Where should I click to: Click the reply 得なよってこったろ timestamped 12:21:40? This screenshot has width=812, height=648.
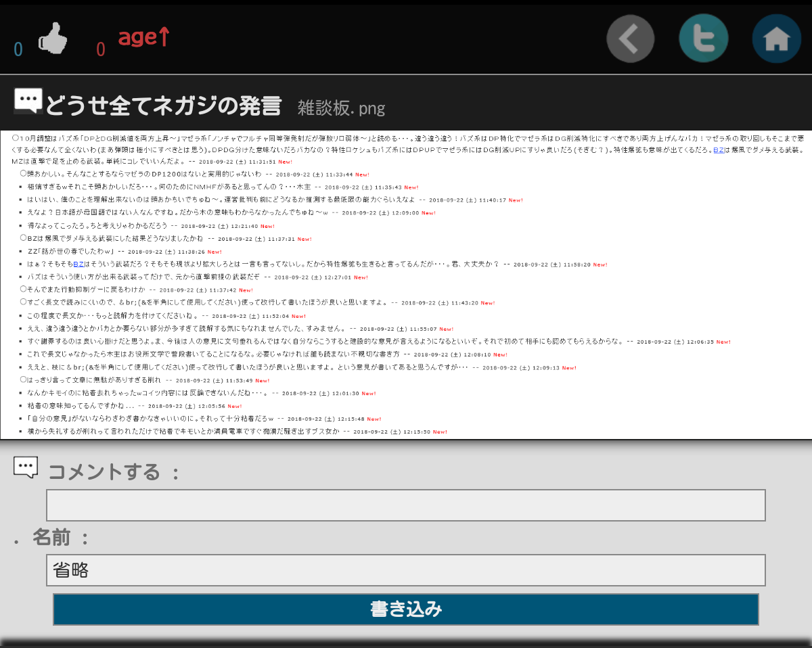coord(151,225)
